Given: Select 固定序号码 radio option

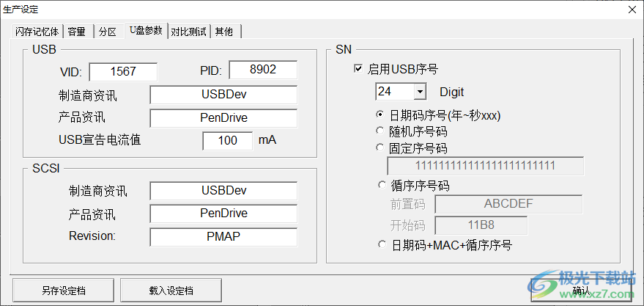Looking at the screenshot, I should click(x=381, y=147).
